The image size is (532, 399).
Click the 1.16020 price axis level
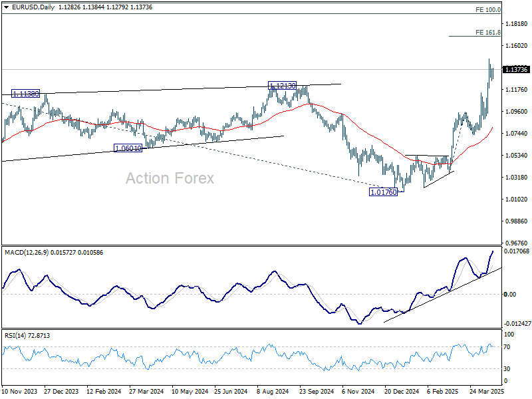(x=516, y=46)
